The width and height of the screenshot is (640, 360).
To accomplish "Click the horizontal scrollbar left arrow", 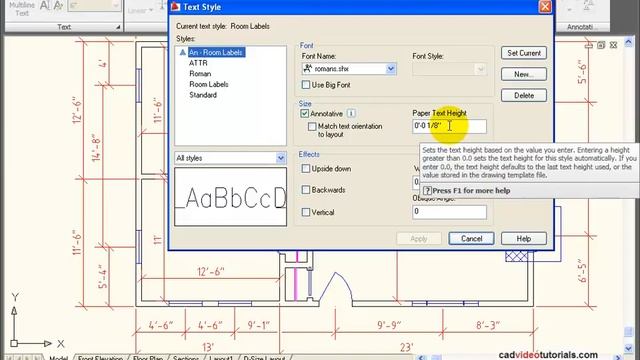I will coord(421,358).
